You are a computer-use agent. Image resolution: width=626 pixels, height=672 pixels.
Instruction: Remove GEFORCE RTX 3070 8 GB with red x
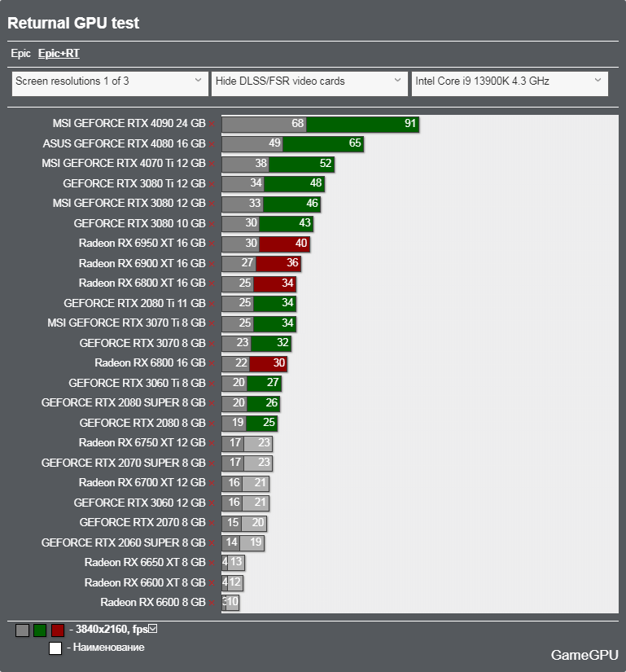pos(212,344)
